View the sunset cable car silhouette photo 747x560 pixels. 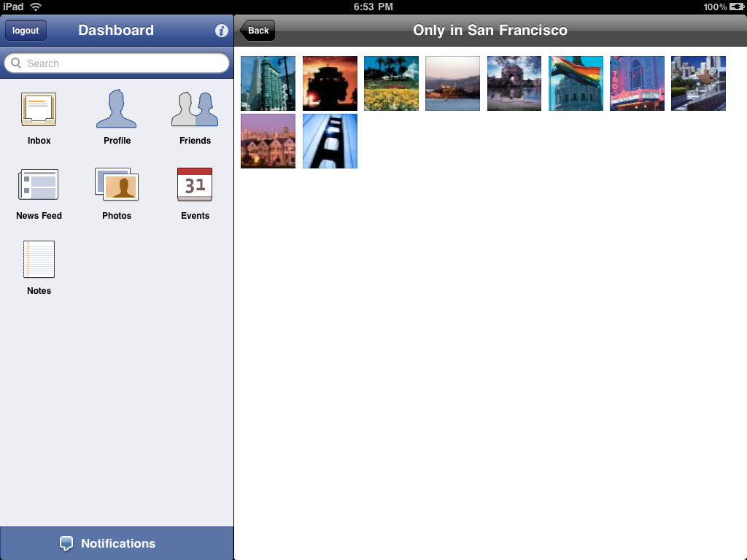(330, 83)
